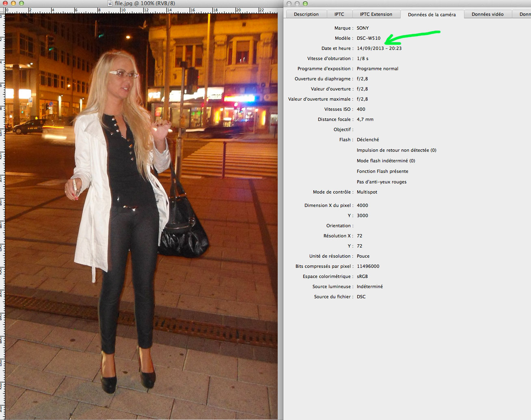
Task: Click the file.jpg document icon in title bar
Action: coord(110,3)
